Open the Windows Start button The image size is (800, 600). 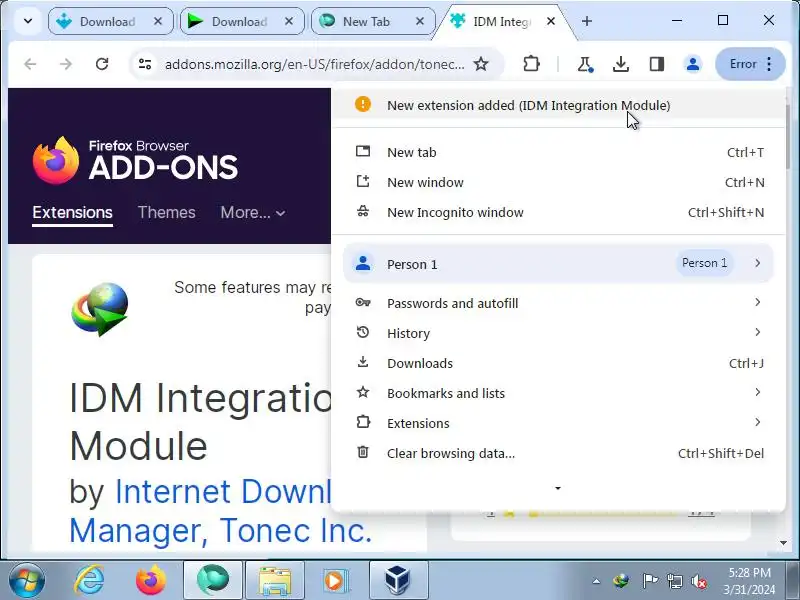tap(27, 581)
